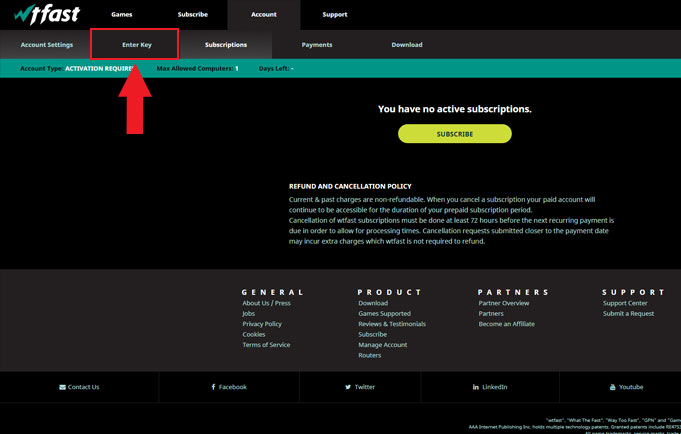Click the Games Supported footer link

384,314
